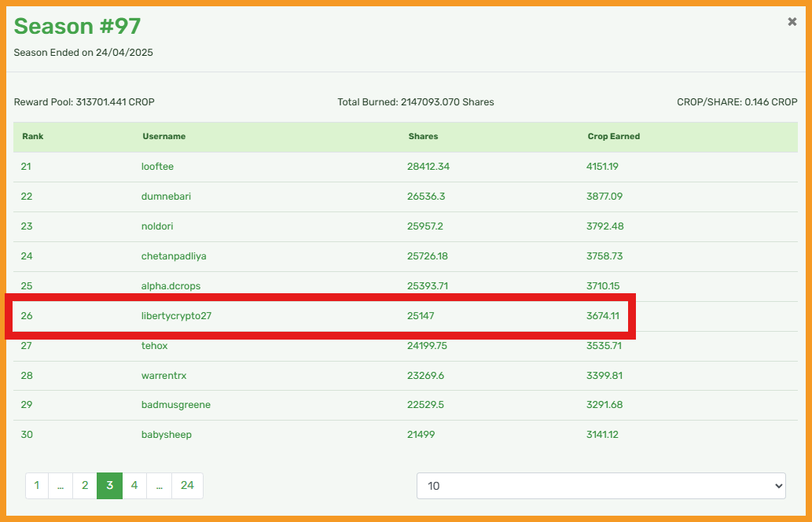Image resolution: width=812 pixels, height=522 pixels.
Task: Click shares value 25726.18
Action: [x=428, y=256]
